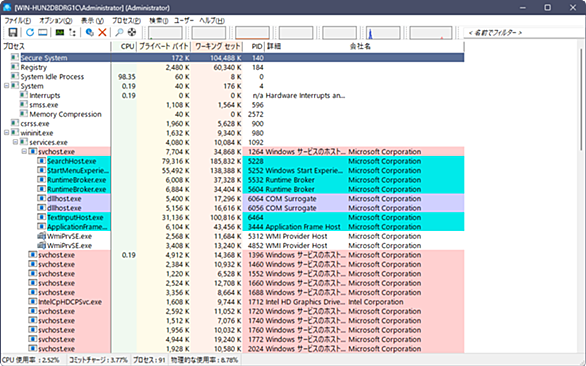The height and width of the screenshot is (366, 586).
Task: Sort by the プロセス column header
Action: click(56, 46)
